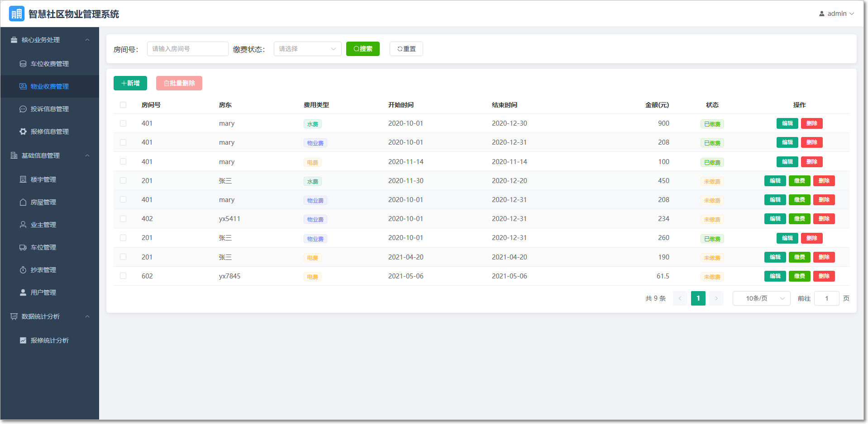Image resolution: width=868 pixels, height=424 pixels.
Task: Collapse the 基础信息管理 menu group
Action: (50, 155)
